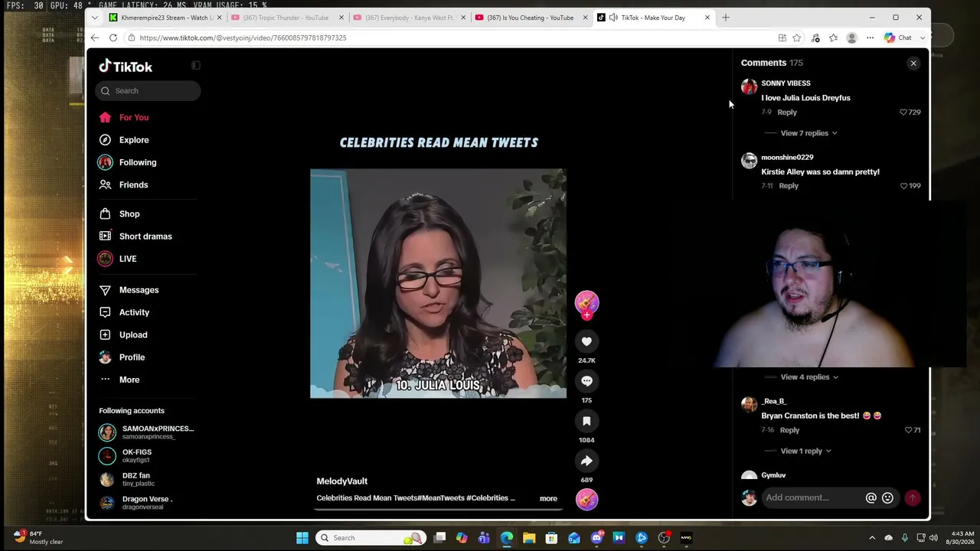Expand View 7 replies under SONNY VIBESS

coord(808,133)
